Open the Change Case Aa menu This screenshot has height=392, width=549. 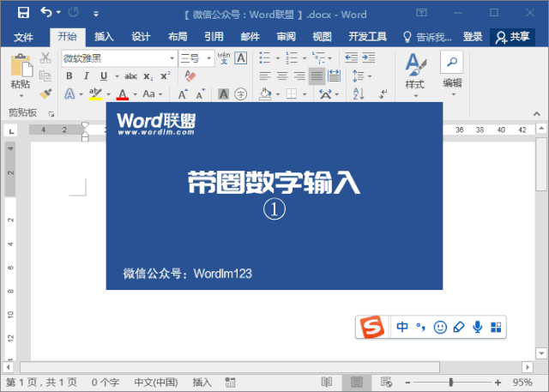(153, 93)
